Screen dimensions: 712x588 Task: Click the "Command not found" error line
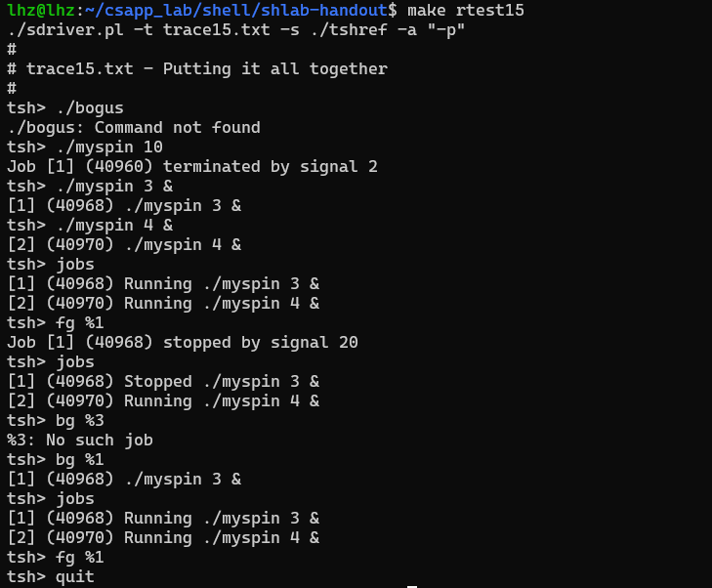coord(177,127)
